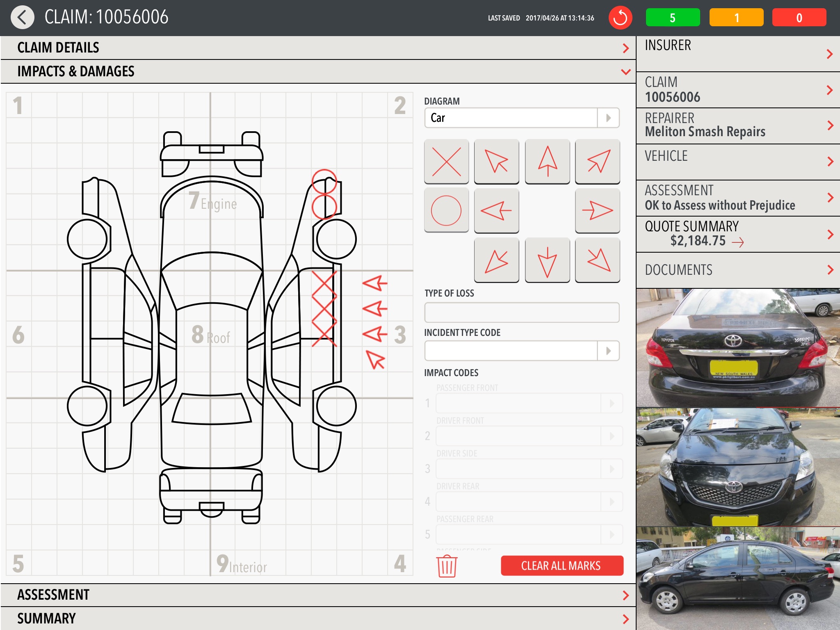The width and height of the screenshot is (840, 630).
Task: Expand the Claim Details section
Action: [x=625, y=48]
